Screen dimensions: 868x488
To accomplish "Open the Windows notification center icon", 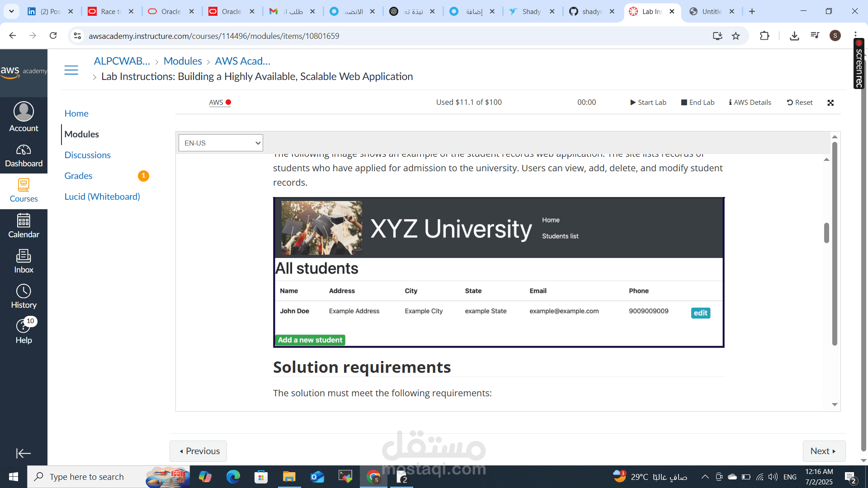I will tap(850, 477).
